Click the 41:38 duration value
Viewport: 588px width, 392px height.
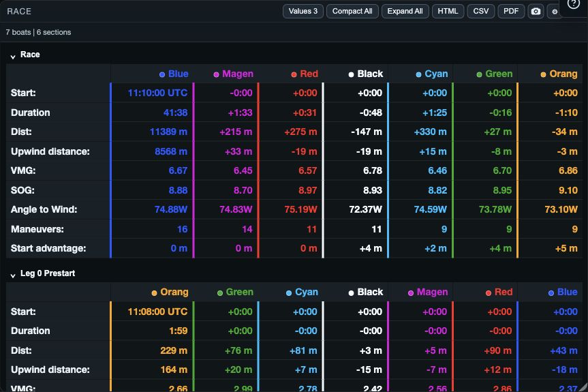click(175, 112)
